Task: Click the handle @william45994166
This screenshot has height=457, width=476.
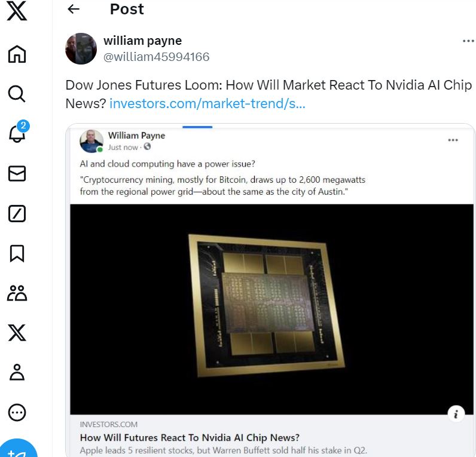Action: (156, 57)
